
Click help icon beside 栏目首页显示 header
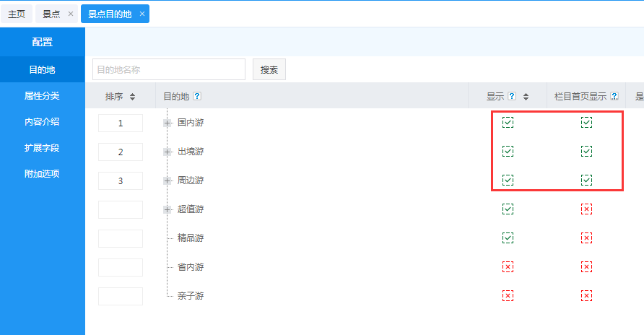point(614,96)
